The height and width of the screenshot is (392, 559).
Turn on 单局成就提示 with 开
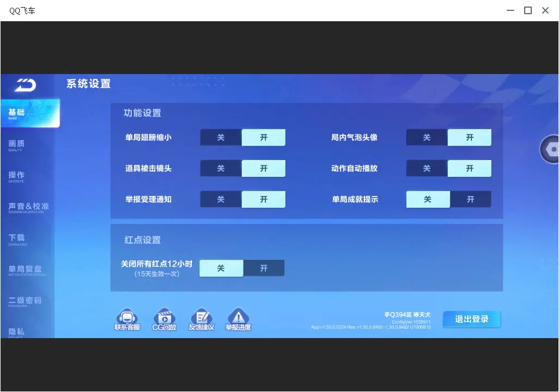pyautogui.click(x=471, y=199)
